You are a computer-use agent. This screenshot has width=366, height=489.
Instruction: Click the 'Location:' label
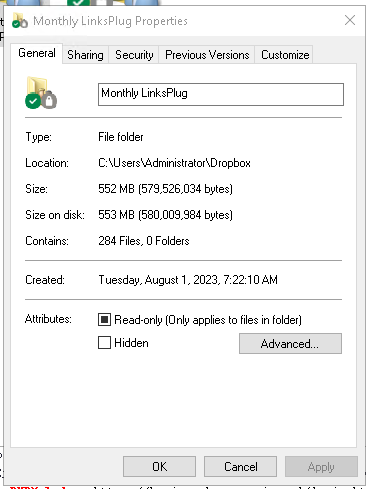click(47, 163)
